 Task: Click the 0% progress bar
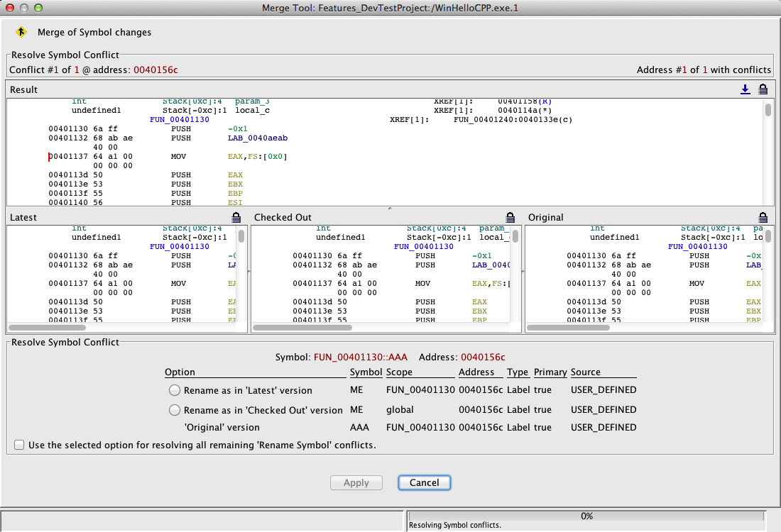(x=586, y=516)
